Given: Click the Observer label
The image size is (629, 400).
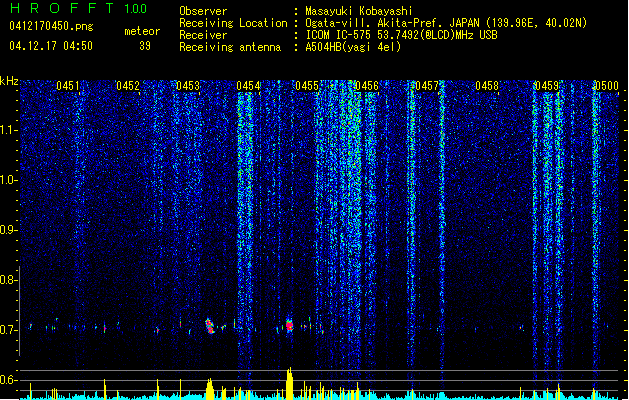Looking at the screenshot, I should (203, 11).
